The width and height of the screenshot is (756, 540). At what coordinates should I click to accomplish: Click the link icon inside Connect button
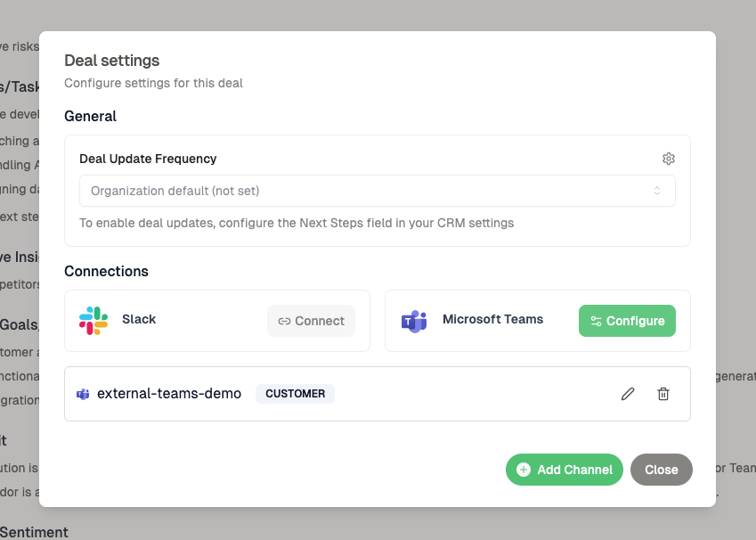(284, 321)
